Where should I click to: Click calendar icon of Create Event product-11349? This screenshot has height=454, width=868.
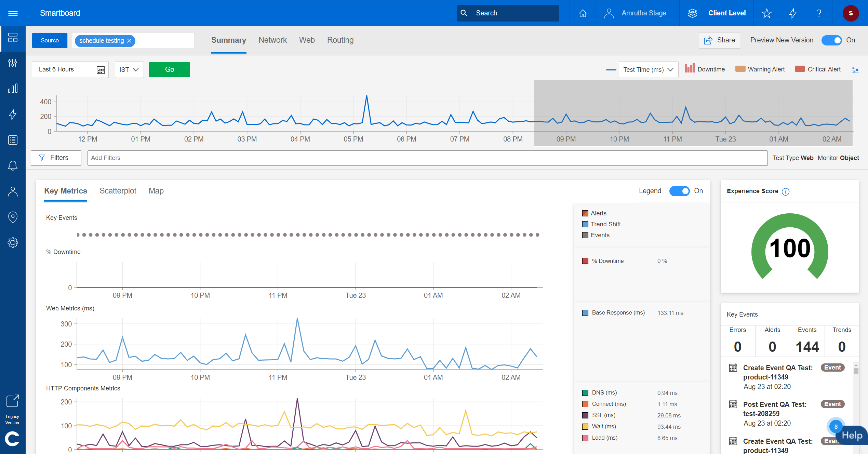[x=733, y=368]
